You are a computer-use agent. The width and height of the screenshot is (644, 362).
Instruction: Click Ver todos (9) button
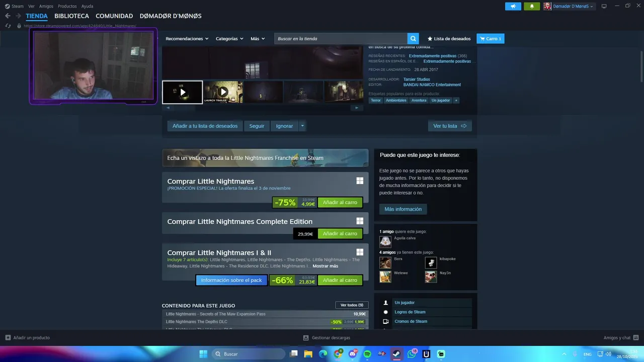point(352,305)
